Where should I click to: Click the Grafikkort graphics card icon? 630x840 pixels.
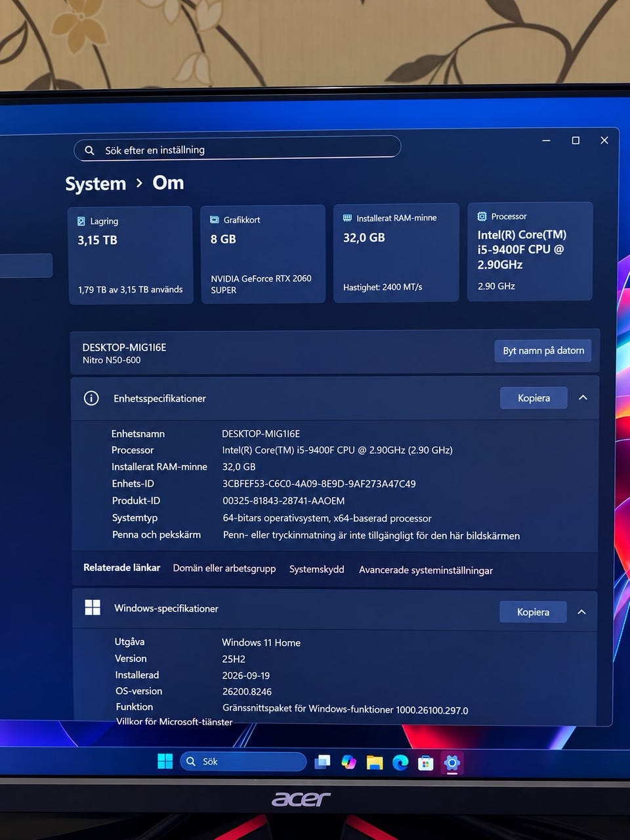[x=215, y=220]
